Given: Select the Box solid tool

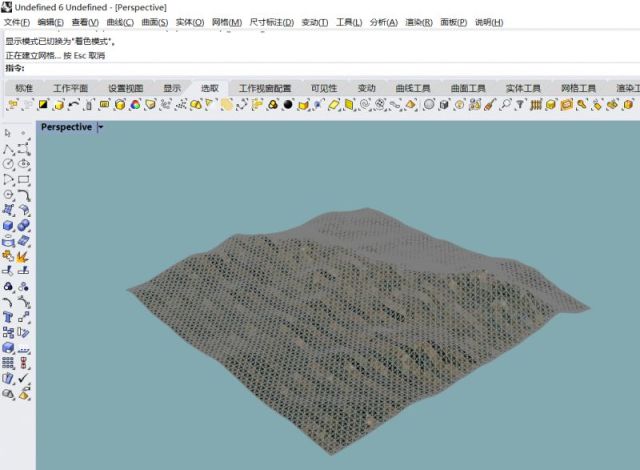Looking at the screenshot, I should 8,225.
